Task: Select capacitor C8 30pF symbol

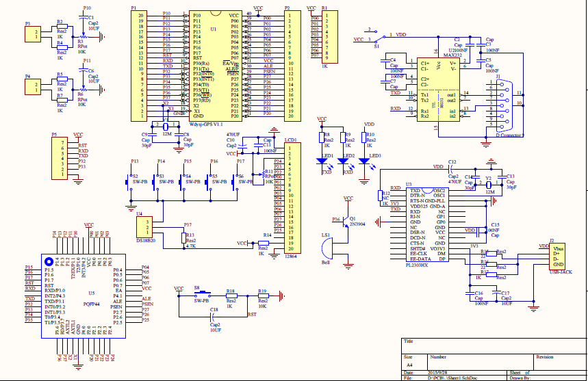Action: (179, 135)
